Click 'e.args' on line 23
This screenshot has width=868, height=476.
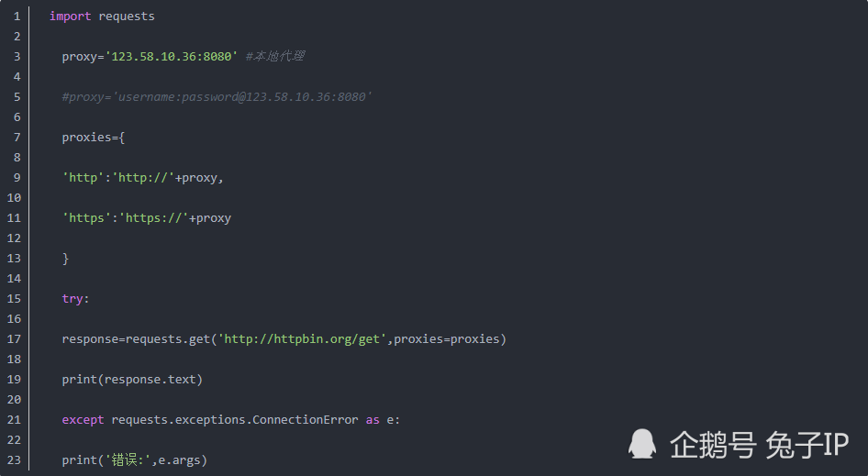pos(179,460)
